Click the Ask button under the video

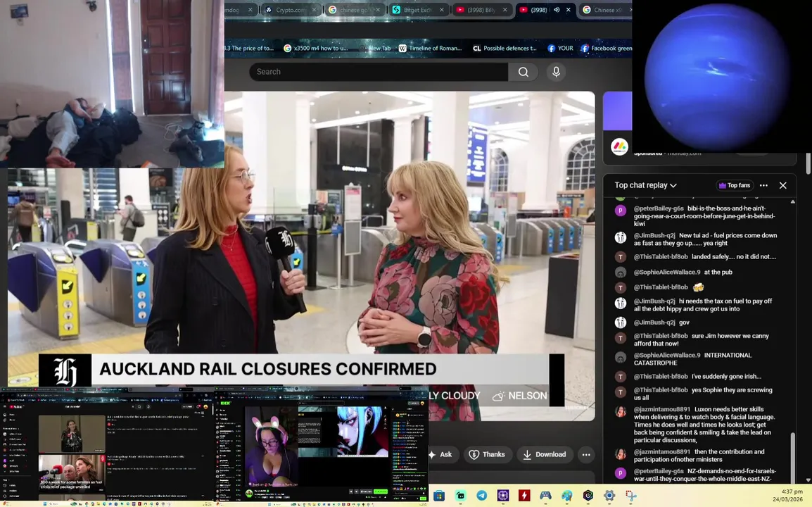click(x=441, y=455)
